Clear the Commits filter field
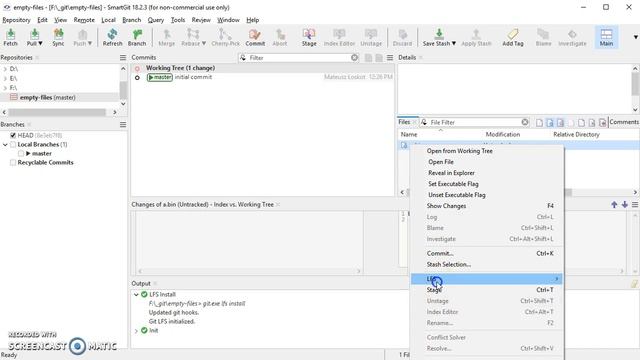The width and height of the screenshot is (640, 360). 354,58
